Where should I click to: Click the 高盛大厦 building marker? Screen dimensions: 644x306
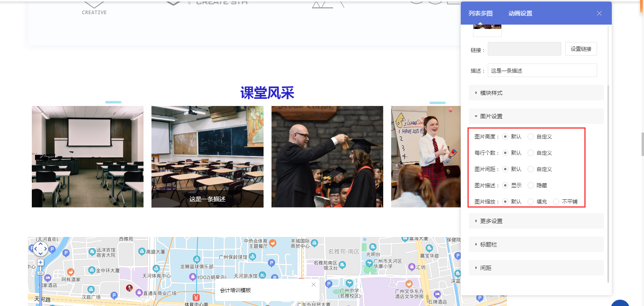click(142, 251)
